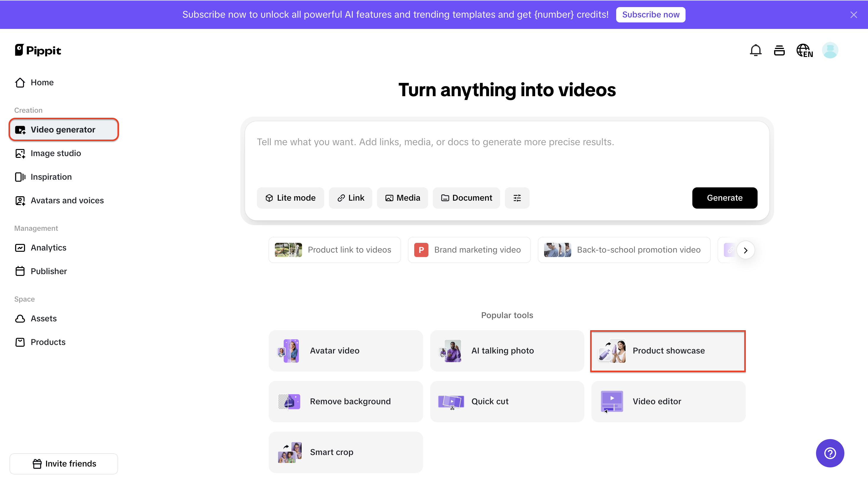This screenshot has width=868, height=491.
Task: Click the purple help question button
Action: pos(830,453)
